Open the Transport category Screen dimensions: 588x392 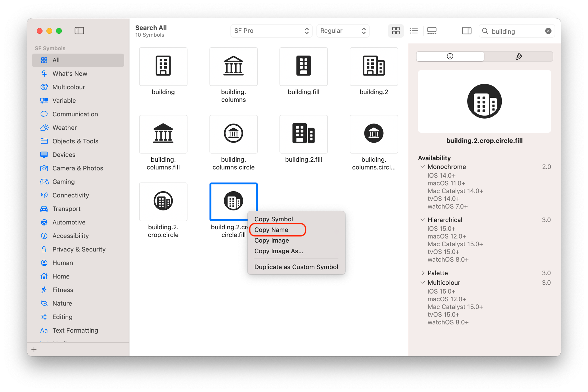(x=78, y=209)
